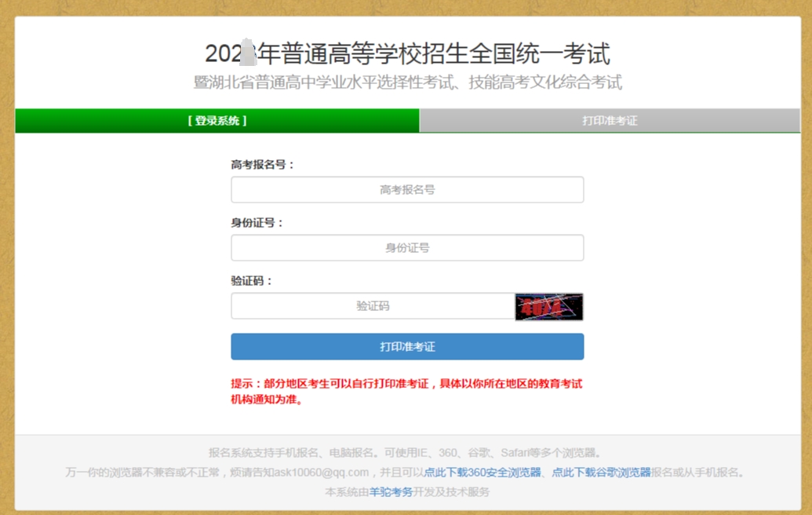The width and height of the screenshot is (812, 515).
Task: Refresh the captcha image
Action: pos(549,306)
